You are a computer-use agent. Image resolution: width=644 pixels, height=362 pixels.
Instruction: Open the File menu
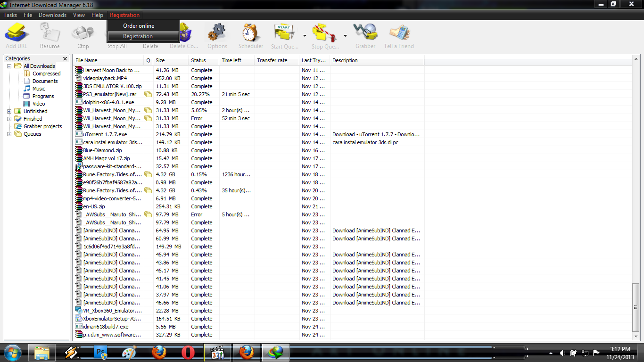28,15
